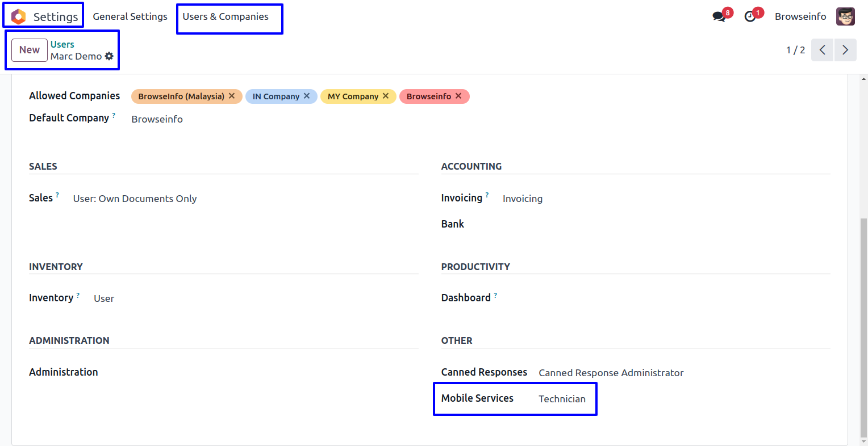868x446 pixels.
Task: Click the PRODUCTIVITY section heading
Action: (475, 267)
